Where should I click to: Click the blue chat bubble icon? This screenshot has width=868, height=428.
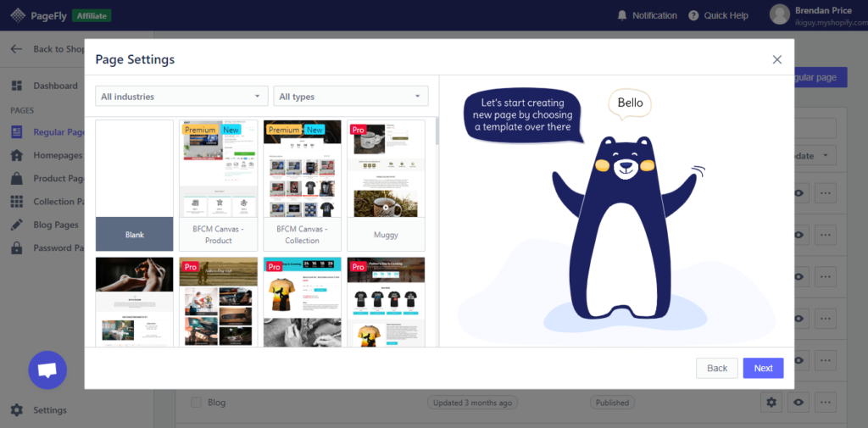click(47, 370)
